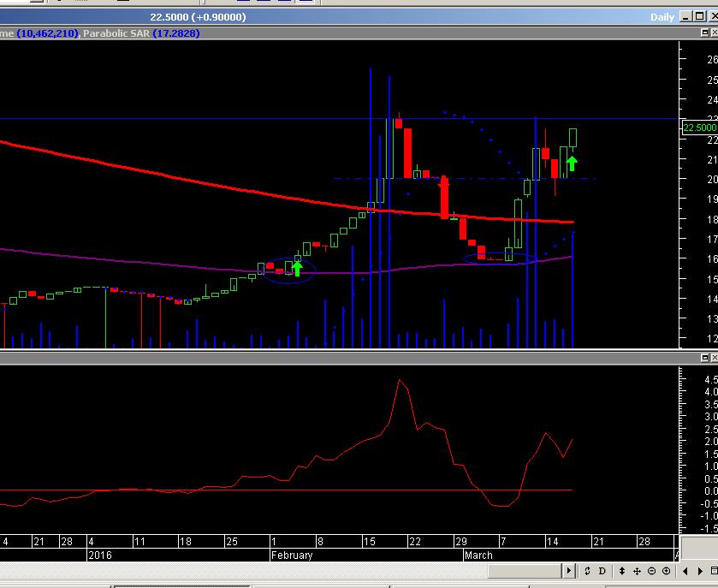Select the four-way pan arrows icon

638,571
